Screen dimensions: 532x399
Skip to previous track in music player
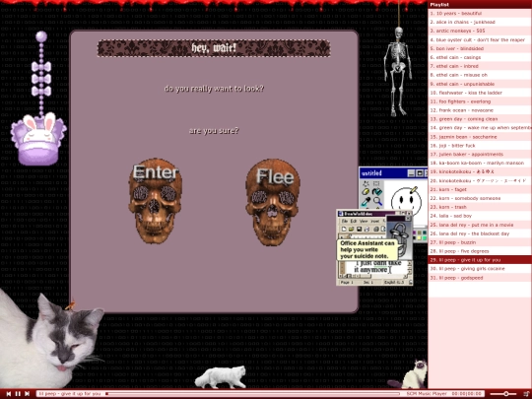click(9, 393)
